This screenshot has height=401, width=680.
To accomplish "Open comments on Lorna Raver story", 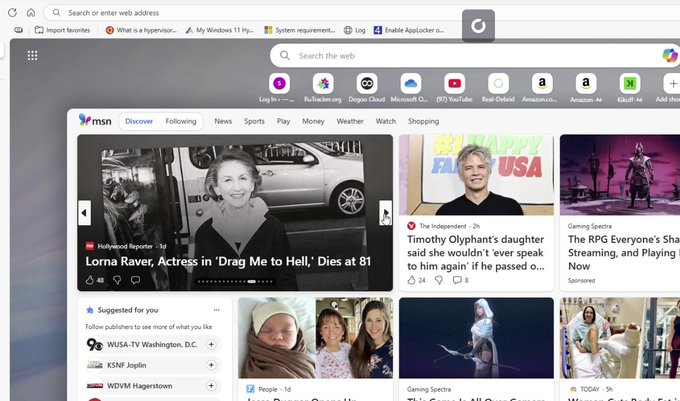I will (135, 280).
